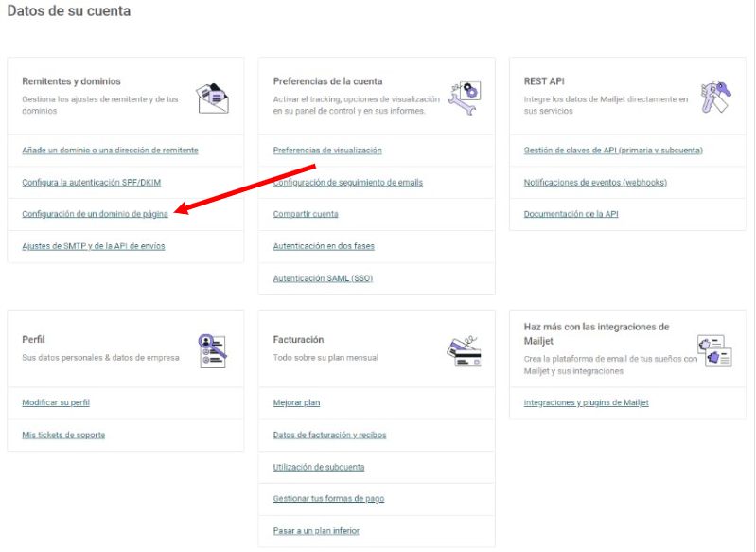Open Notificaciones de eventos (webhooks)

595,183
